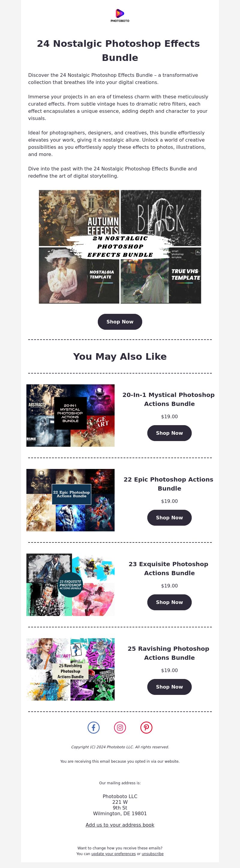Viewport: 240px width, 868px height.
Task: Click Shop Now under the Nostalgic bundle image
Action: click(120, 322)
